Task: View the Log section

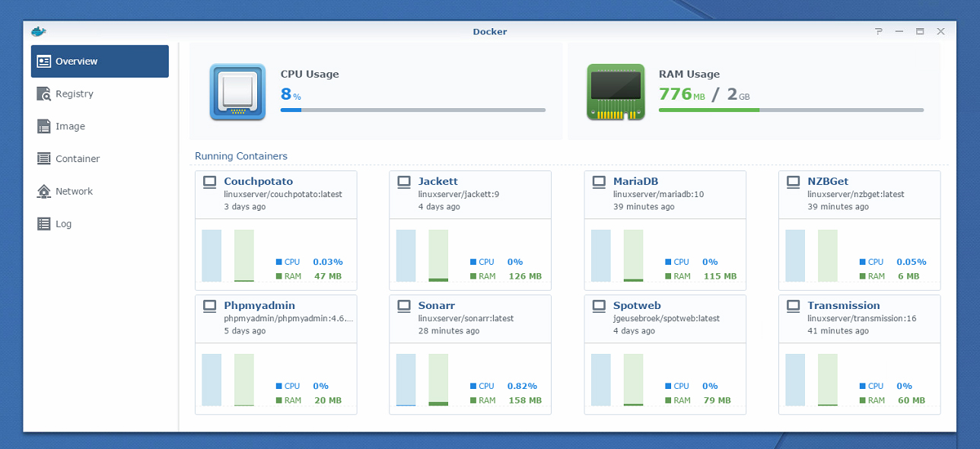Action: pyautogui.click(x=100, y=224)
